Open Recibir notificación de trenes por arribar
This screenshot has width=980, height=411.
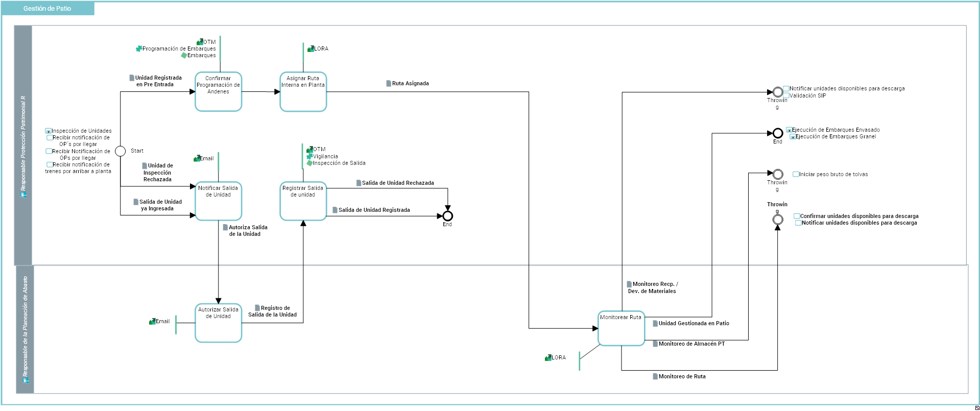(x=78, y=168)
